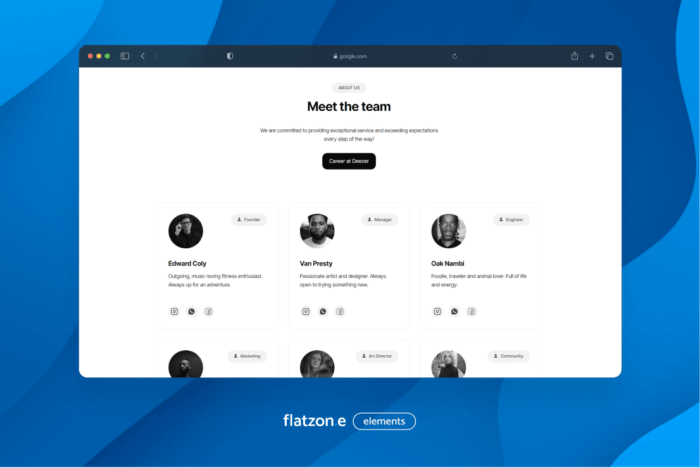Click the google.com address bar

click(x=350, y=56)
